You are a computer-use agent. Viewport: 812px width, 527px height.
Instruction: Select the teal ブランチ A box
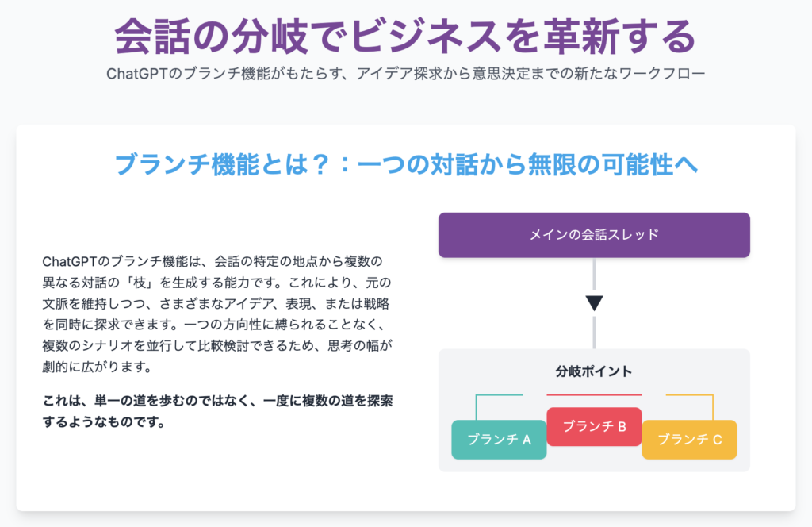click(499, 440)
